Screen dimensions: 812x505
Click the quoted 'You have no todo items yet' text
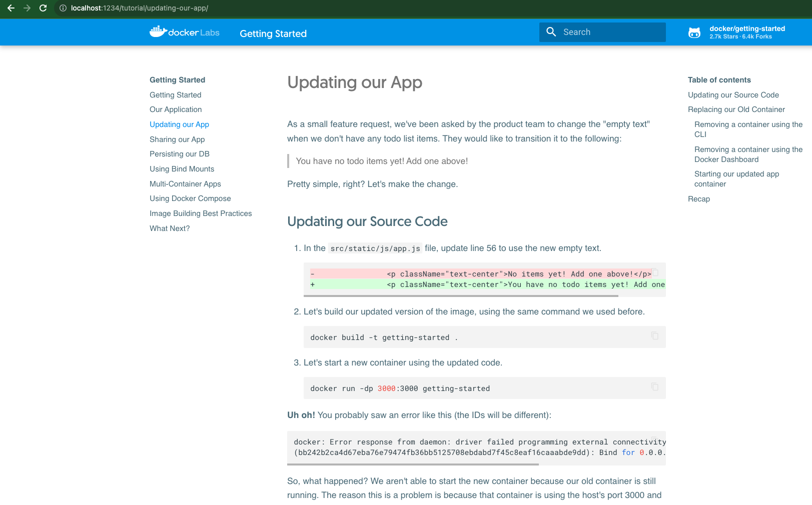382,161
